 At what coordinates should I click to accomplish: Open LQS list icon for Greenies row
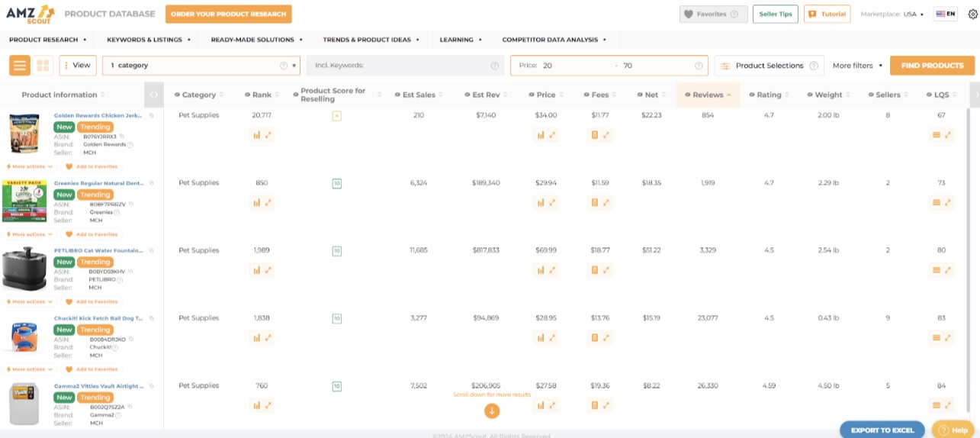point(937,203)
